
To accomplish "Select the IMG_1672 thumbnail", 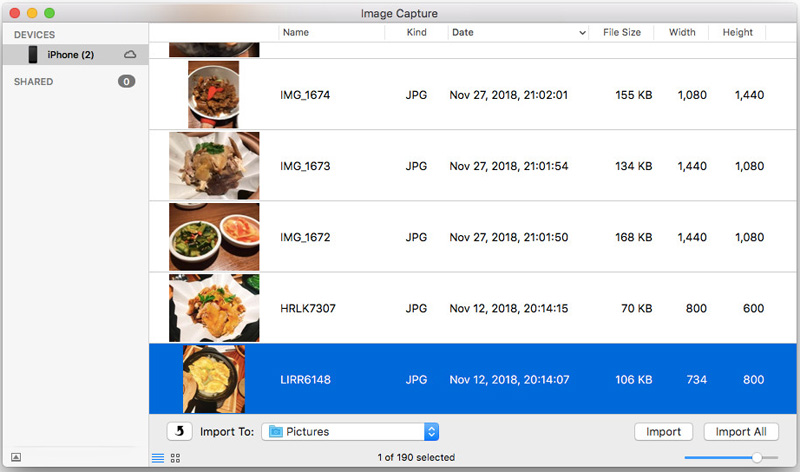I will [213, 237].
